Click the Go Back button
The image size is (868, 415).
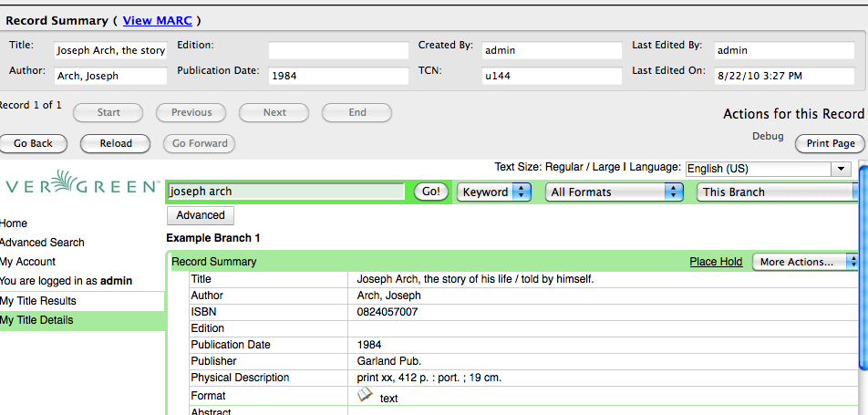pos(34,143)
